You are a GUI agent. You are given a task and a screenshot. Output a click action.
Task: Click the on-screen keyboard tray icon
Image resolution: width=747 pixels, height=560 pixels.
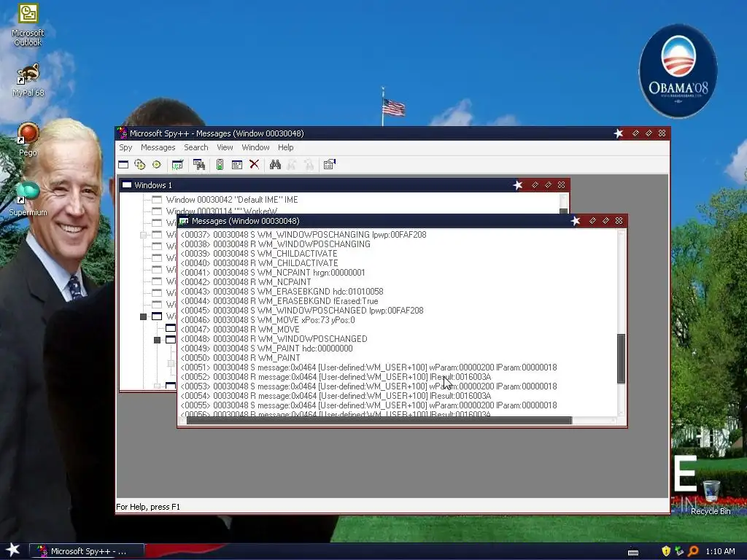pyautogui.click(x=633, y=552)
